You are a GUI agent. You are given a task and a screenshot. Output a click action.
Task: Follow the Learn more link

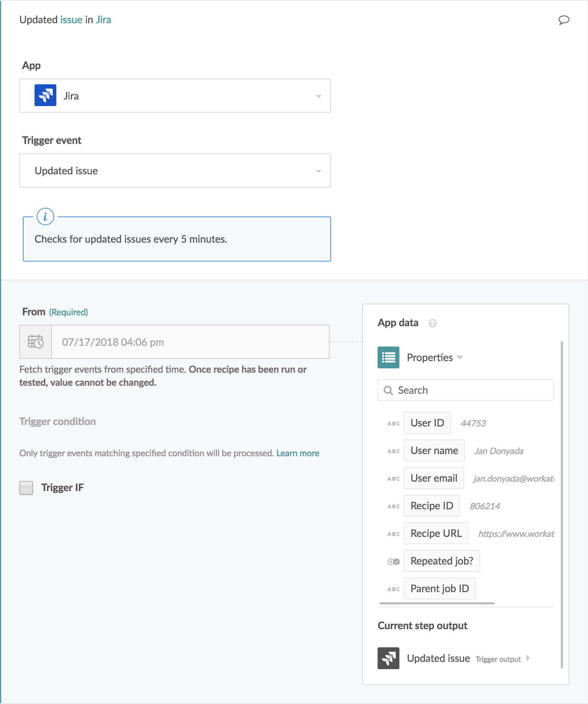[298, 453]
